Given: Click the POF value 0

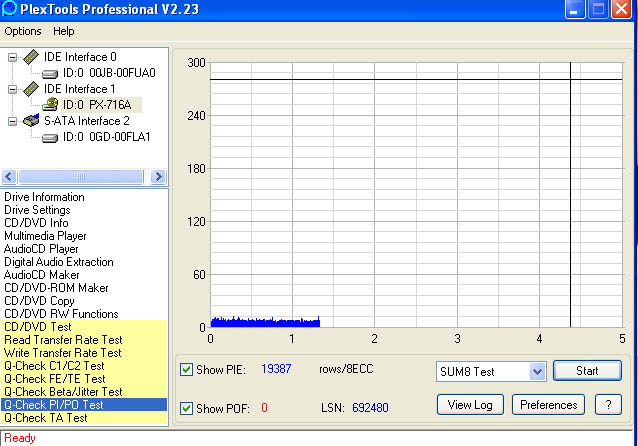Looking at the screenshot, I should [x=264, y=408].
